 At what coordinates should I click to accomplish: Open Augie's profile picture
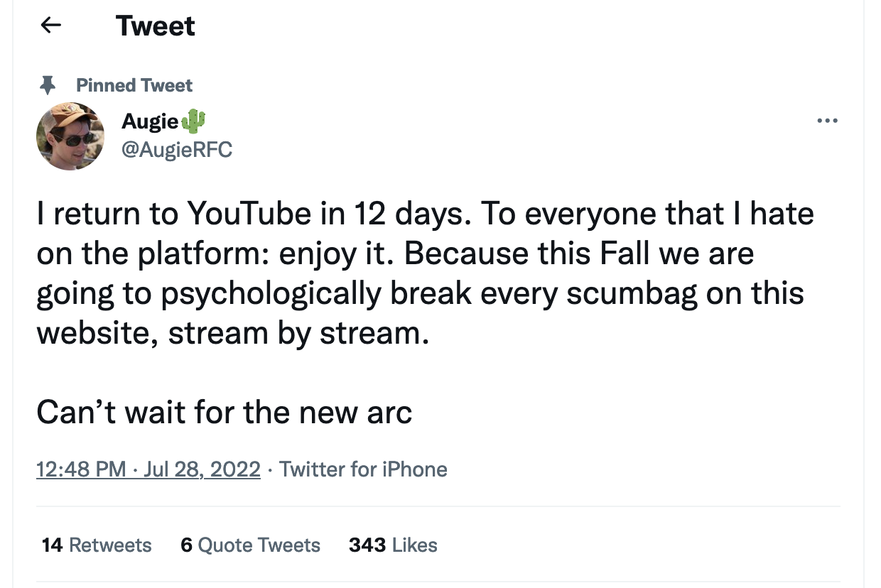[x=70, y=136]
